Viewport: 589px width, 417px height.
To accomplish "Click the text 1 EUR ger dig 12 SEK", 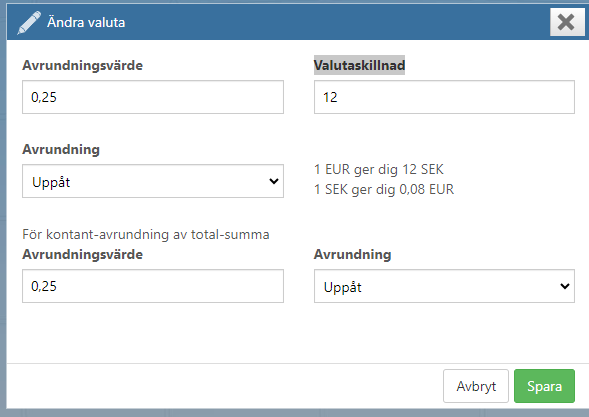I will [379, 169].
